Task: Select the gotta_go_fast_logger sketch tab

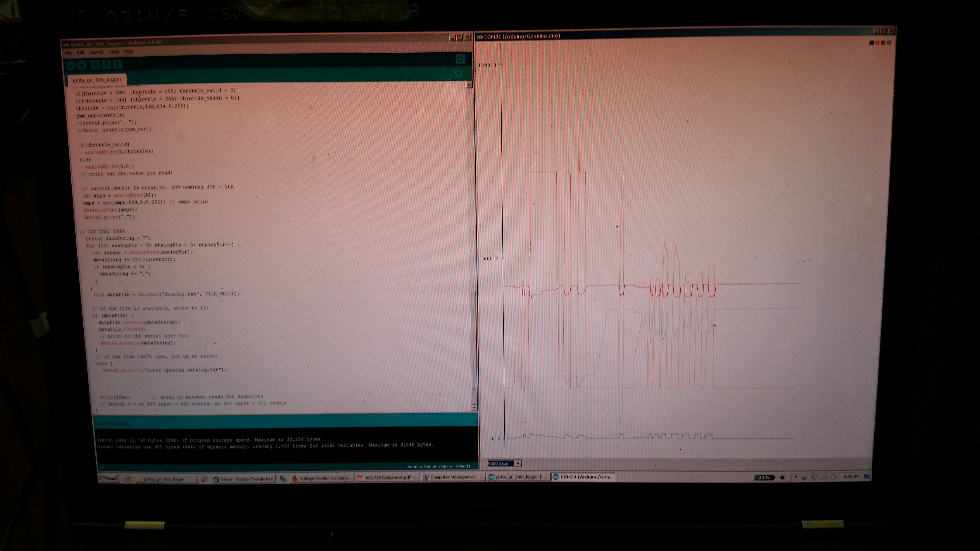Action: click(x=97, y=80)
